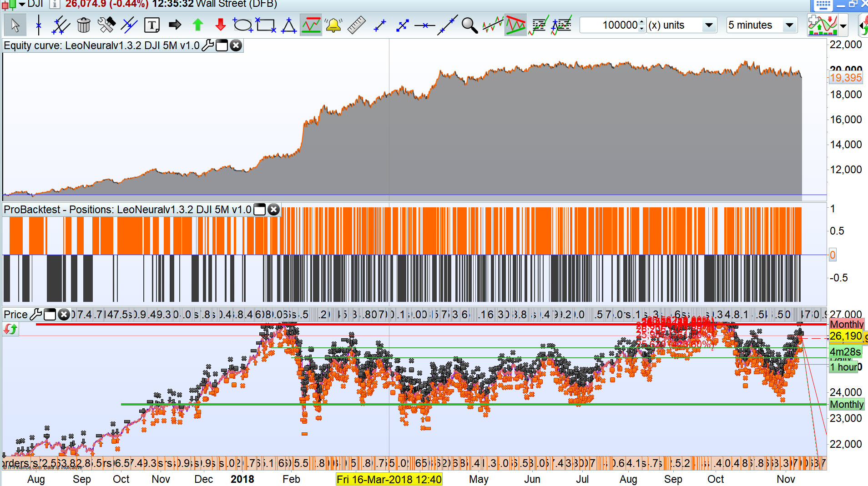
Task: Toggle the support and resistance lines tool
Action: [311, 25]
